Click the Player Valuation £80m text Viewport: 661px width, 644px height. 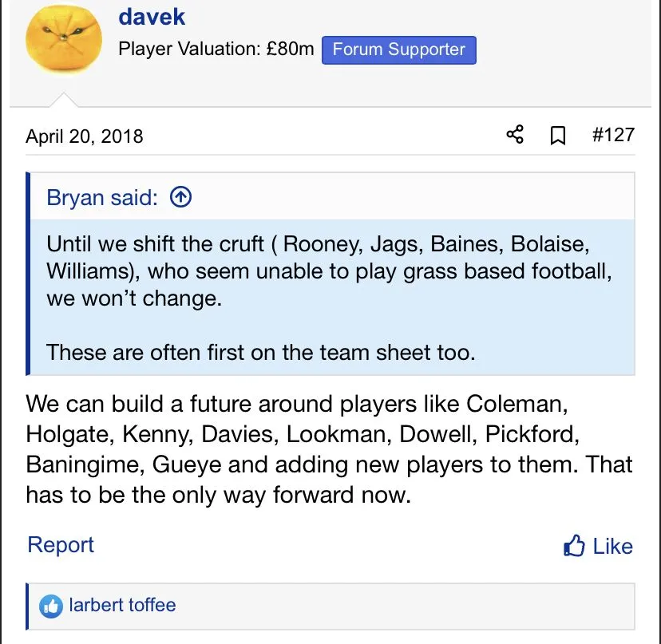click(x=216, y=49)
